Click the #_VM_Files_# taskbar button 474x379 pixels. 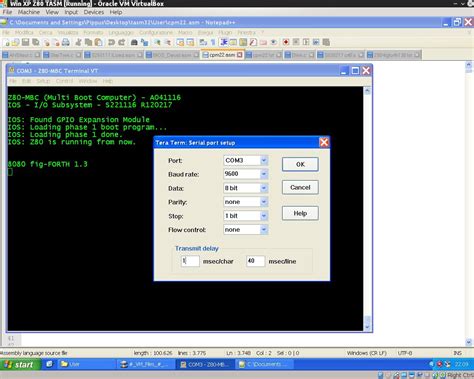[146, 364]
